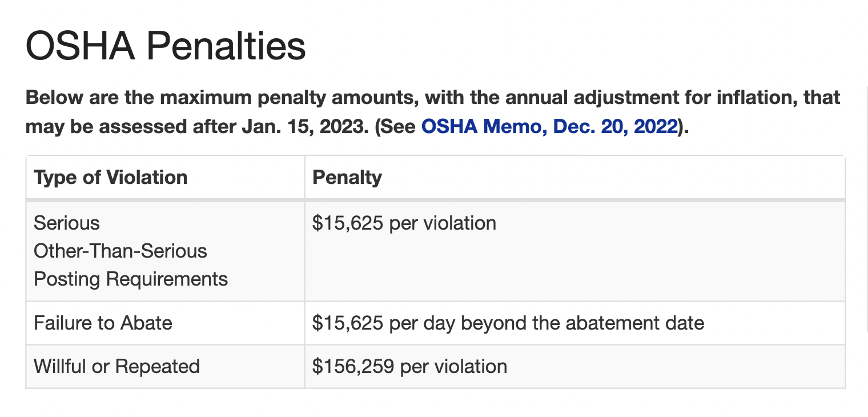The image size is (868, 417).
Task: Select the Penalty column header
Action: point(347,177)
